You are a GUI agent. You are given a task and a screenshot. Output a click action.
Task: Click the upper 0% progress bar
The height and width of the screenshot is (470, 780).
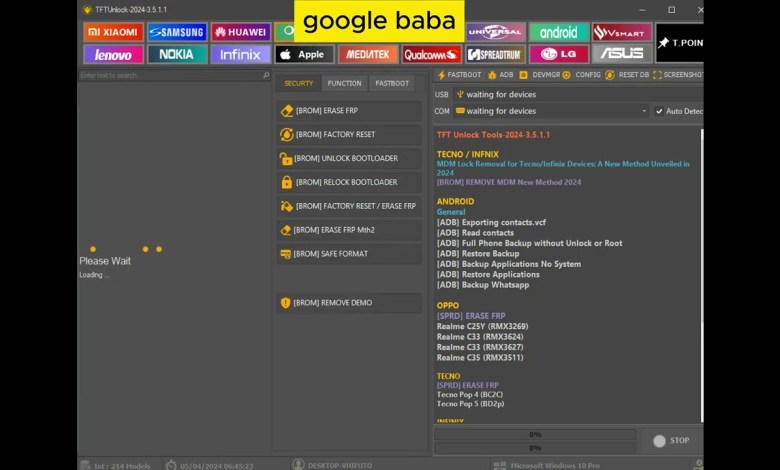[535, 435]
